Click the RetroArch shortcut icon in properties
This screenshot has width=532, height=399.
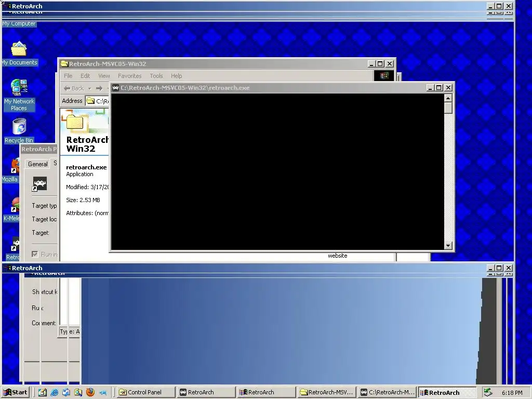click(39, 184)
